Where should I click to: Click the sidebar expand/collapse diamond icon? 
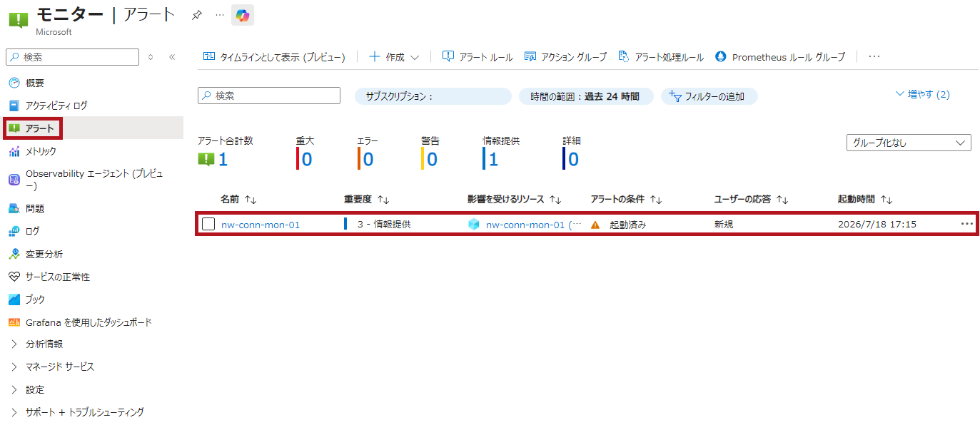(151, 57)
